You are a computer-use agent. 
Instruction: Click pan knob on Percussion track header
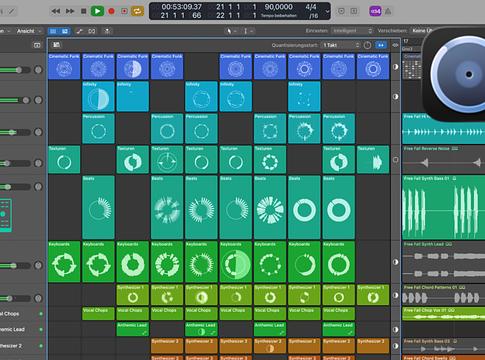(x=38, y=132)
